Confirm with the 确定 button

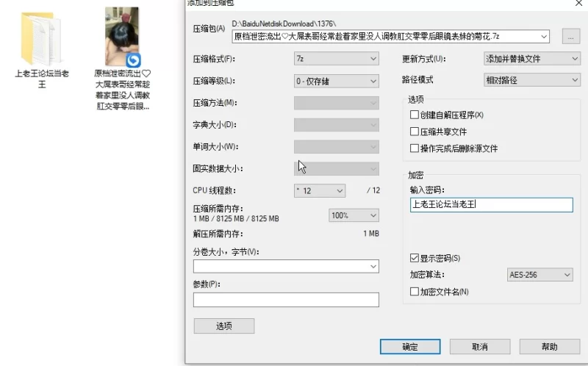(x=410, y=346)
